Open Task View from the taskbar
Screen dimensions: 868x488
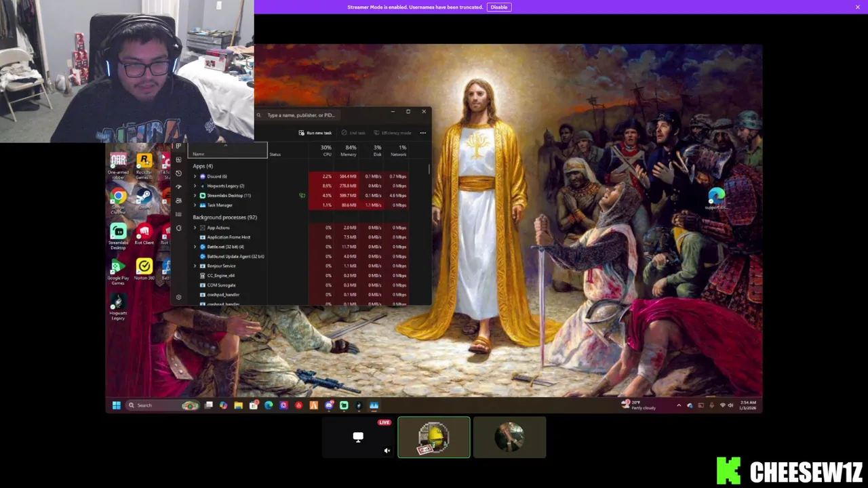209,405
